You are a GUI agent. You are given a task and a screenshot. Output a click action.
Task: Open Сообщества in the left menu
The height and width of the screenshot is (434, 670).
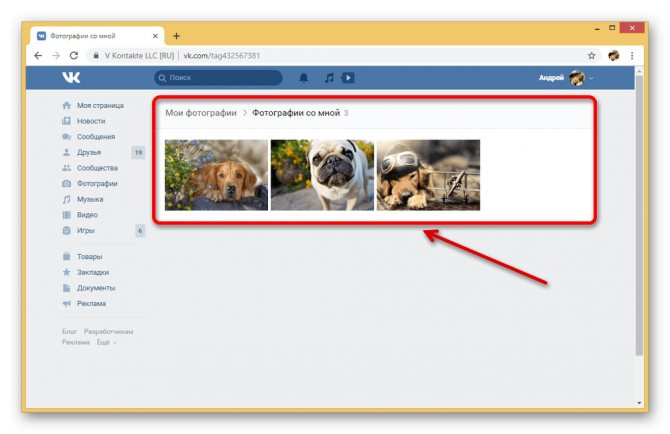97,168
